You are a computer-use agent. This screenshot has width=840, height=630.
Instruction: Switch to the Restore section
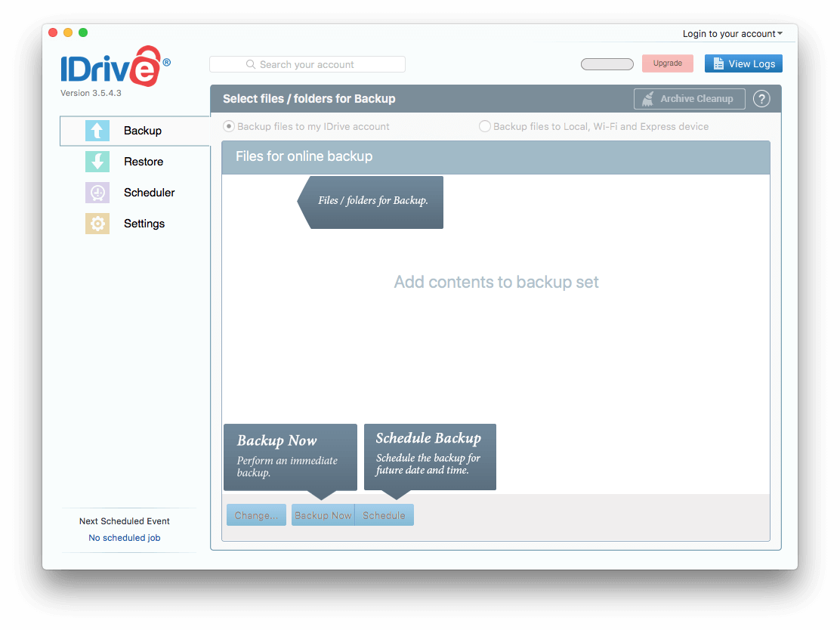pyautogui.click(x=144, y=162)
